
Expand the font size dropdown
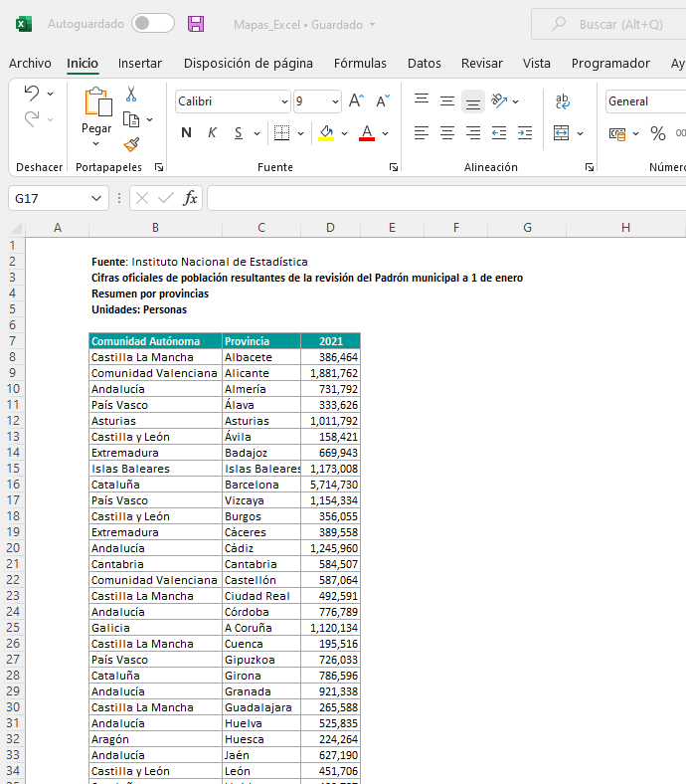point(334,101)
